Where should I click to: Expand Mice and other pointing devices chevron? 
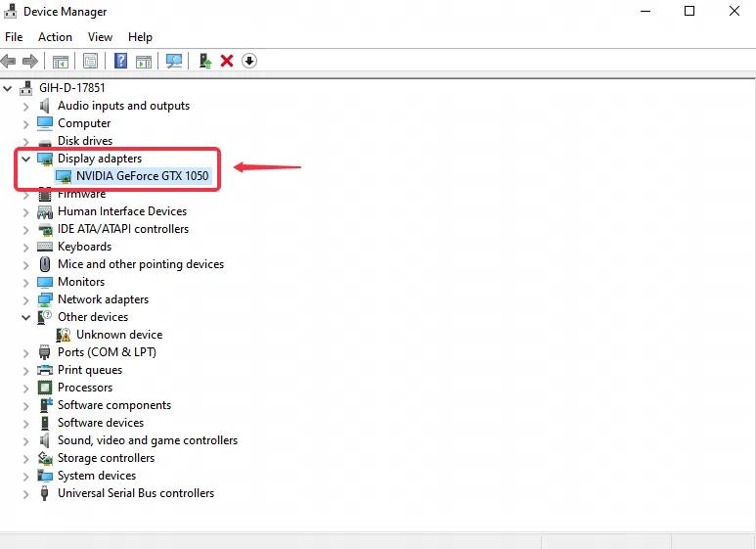(26, 265)
